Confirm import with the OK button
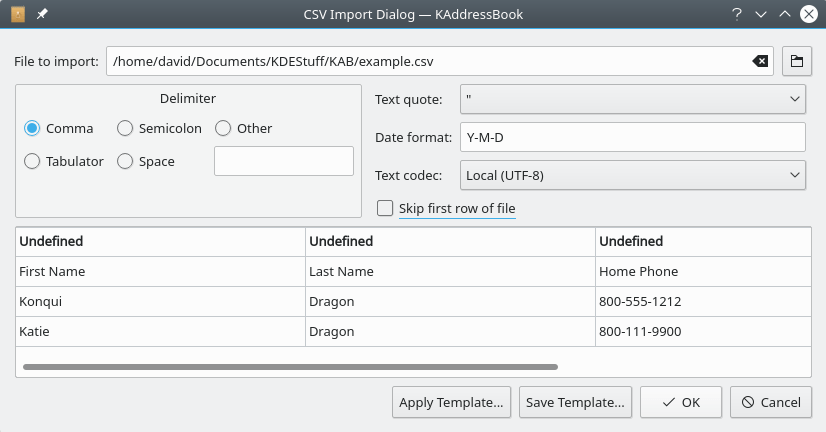Viewport: 826px width, 432px height. 680,402
